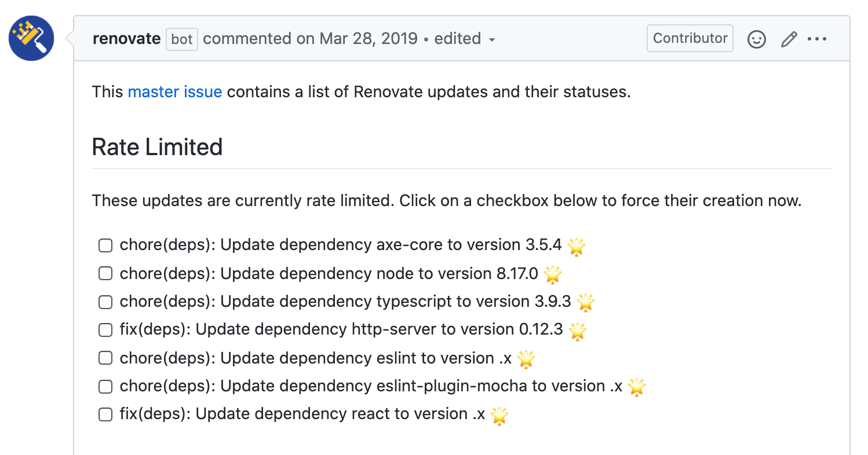Click the text 'Update dependency react to version .x'
Screen dimensions: 868x455
coord(340,414)
